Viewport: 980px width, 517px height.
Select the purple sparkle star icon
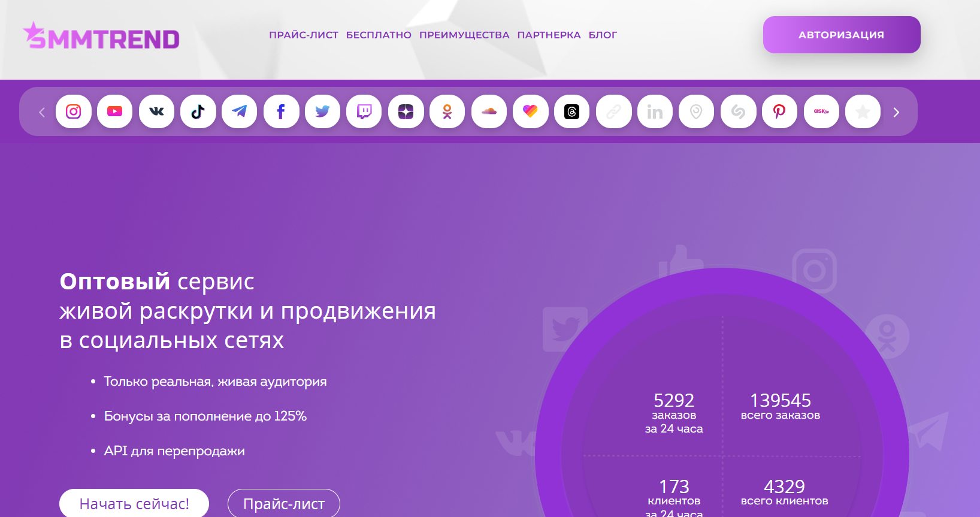406,111
